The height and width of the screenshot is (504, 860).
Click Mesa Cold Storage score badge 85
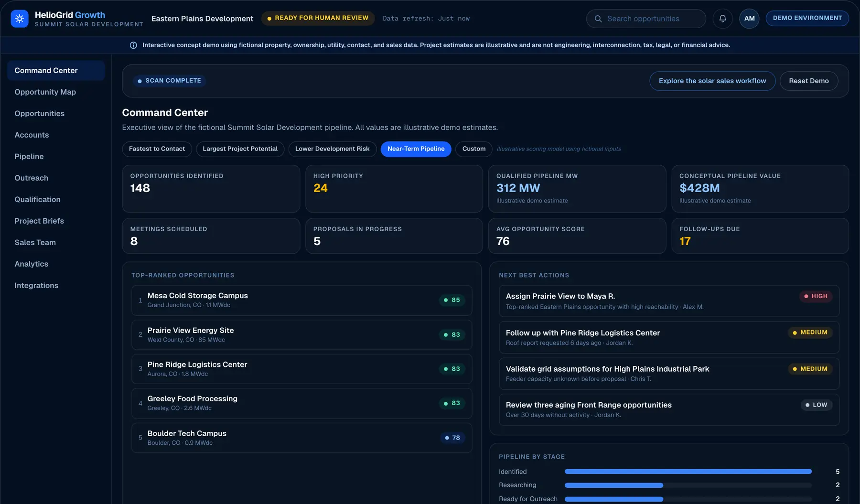(451, 300)
